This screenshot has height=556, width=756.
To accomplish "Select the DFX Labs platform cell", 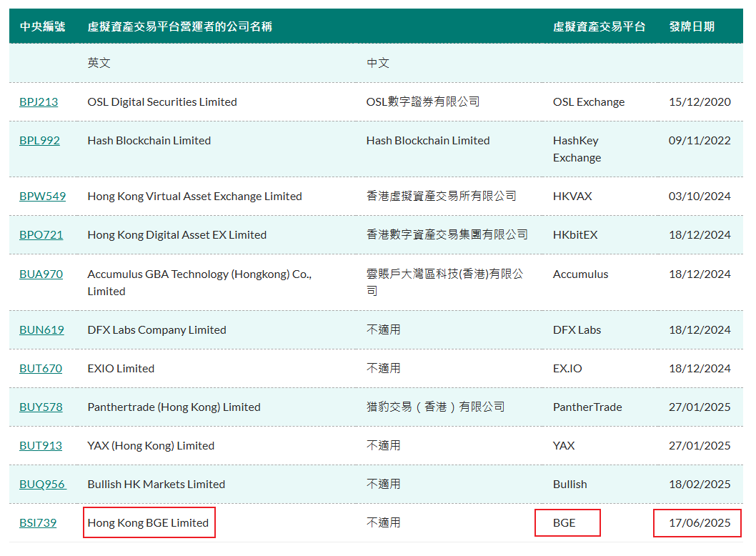I will coord(577,330).
